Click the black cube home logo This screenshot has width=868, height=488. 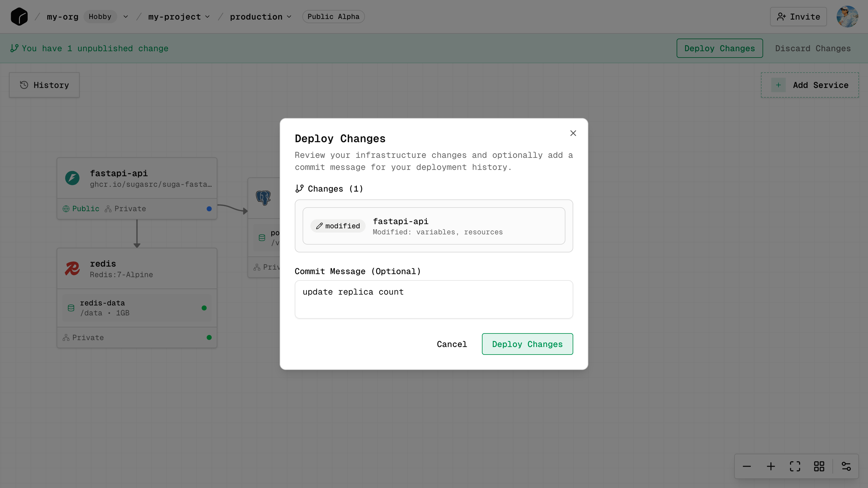pos(19,17)
